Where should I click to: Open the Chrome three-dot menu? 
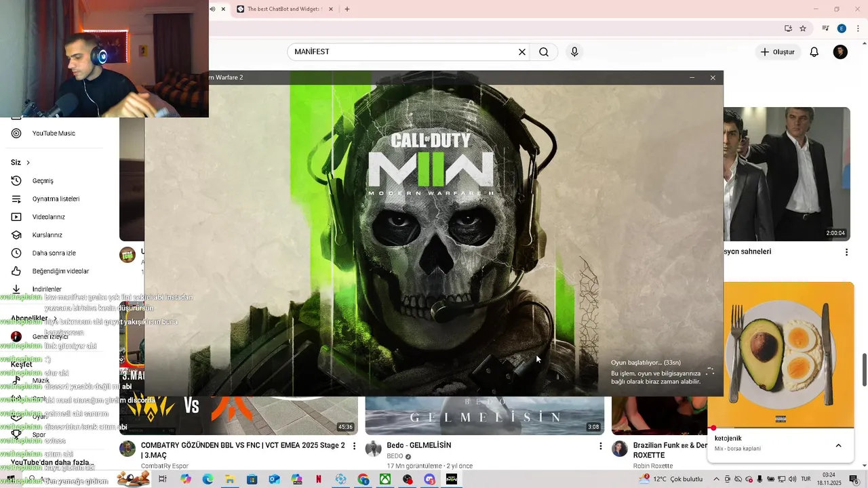tap(858, 28)
